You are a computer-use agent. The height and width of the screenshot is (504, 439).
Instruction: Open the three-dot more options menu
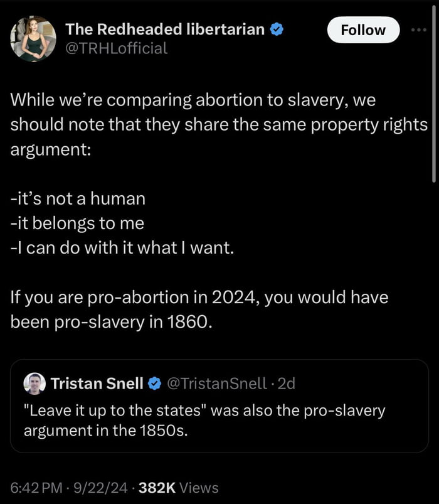coord(416,29)
